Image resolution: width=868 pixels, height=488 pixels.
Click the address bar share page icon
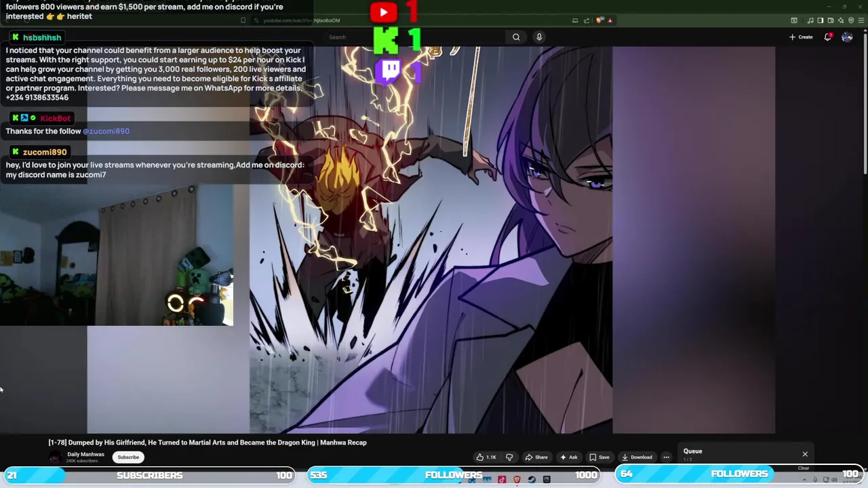coord(587,20)
